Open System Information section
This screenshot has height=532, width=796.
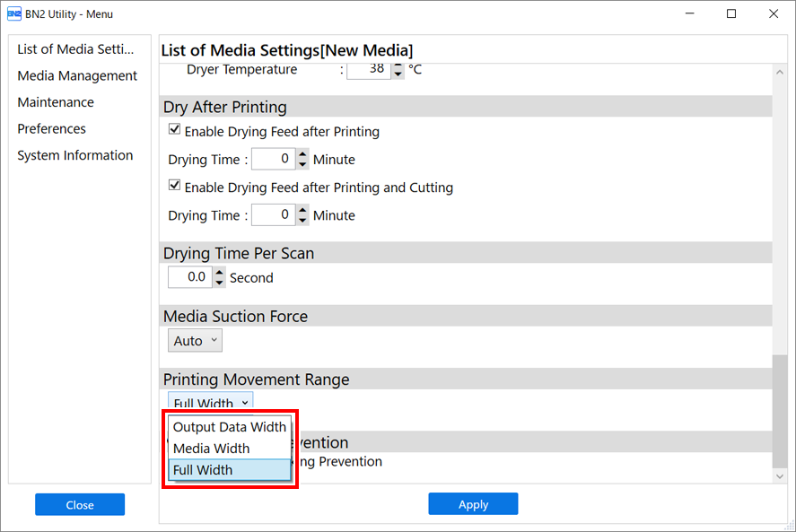point(75,155)
